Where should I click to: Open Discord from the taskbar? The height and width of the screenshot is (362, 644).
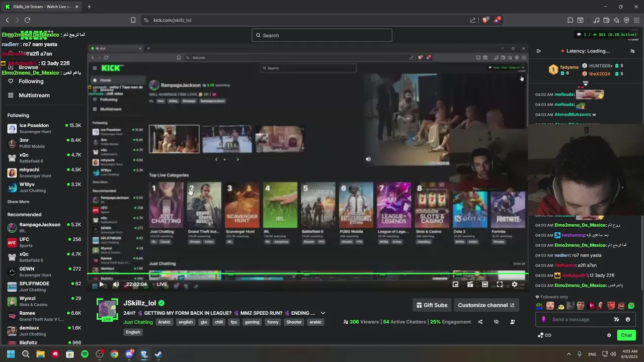click(x=129, y=354)
